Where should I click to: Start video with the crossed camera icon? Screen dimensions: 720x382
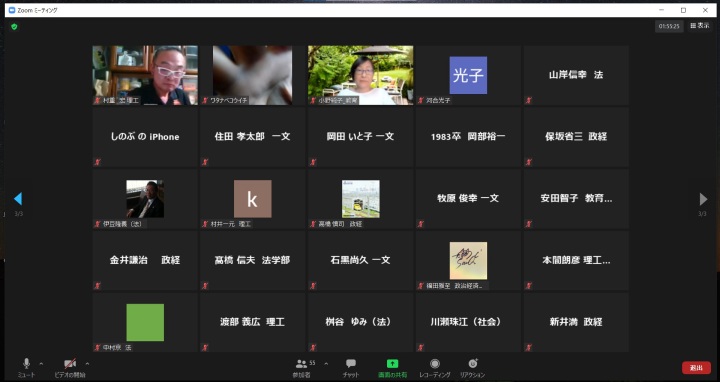tap(70, 364)
